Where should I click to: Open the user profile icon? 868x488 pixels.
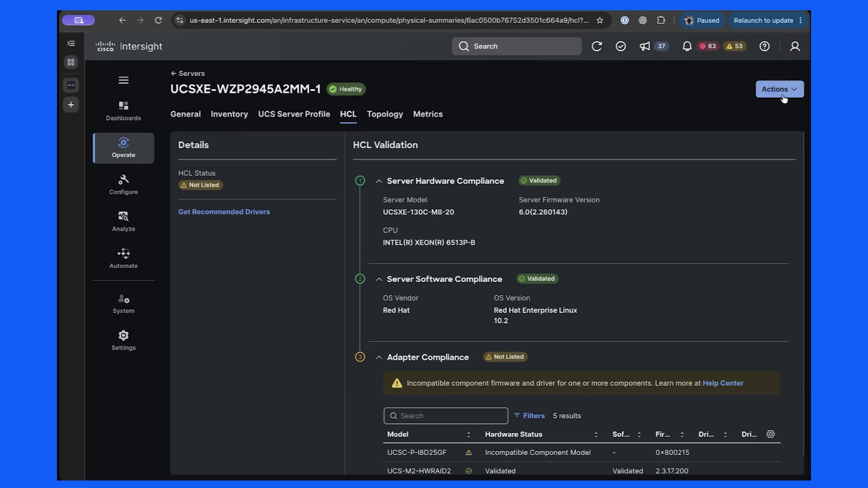[x=795, y=46]
